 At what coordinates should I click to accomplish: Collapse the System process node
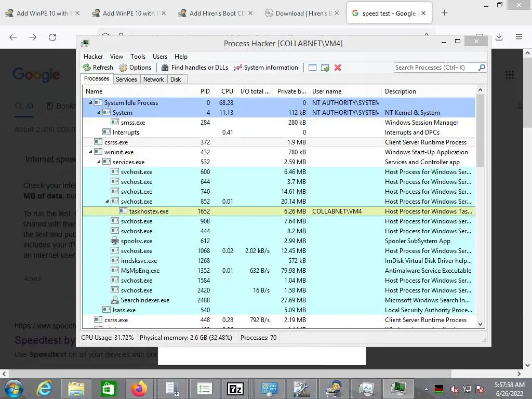pos(99,112)
